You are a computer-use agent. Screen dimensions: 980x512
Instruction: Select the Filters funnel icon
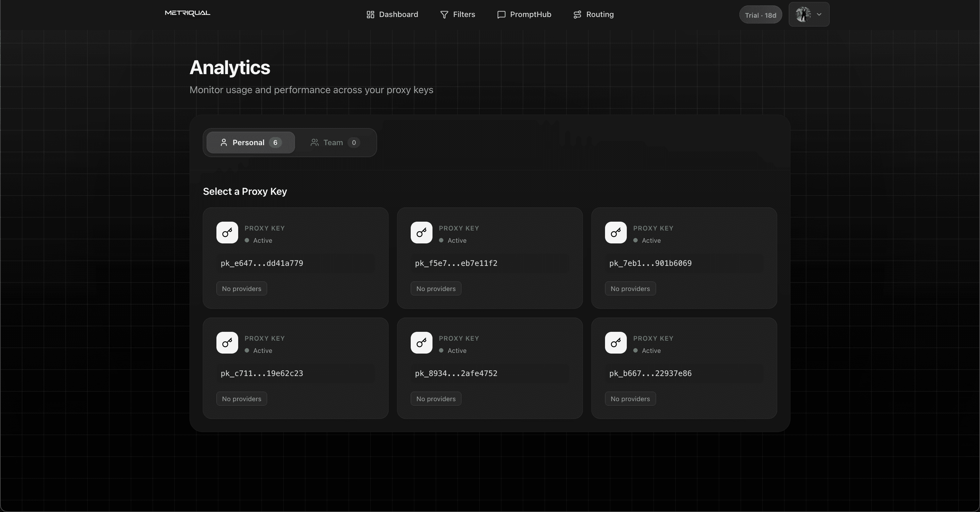coord(444,14)
